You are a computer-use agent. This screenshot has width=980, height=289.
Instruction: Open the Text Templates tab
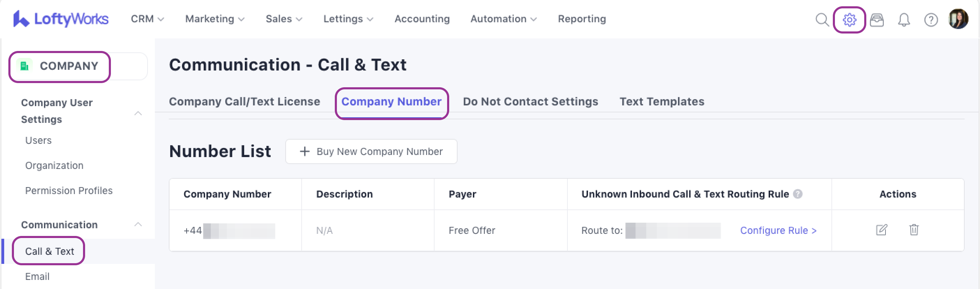(662, 102)
